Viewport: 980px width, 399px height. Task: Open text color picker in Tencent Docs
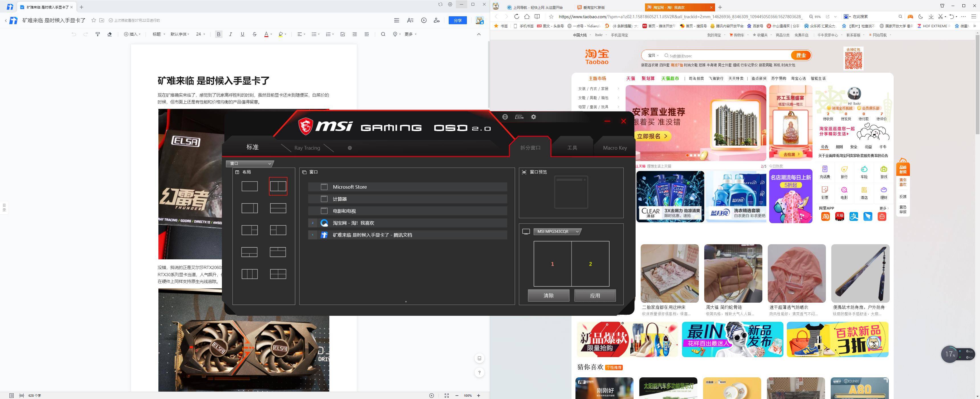pyautogui.click(x=268, y=34)
